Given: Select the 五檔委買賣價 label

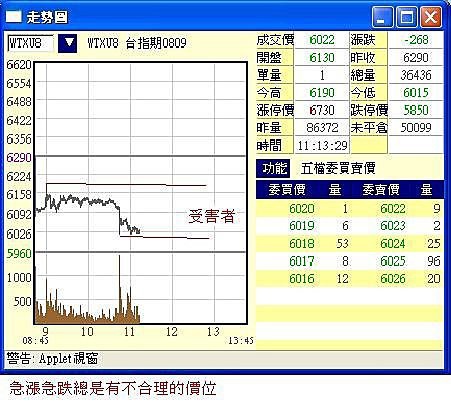Looking at the screenshot, I should tap(338, 168).
